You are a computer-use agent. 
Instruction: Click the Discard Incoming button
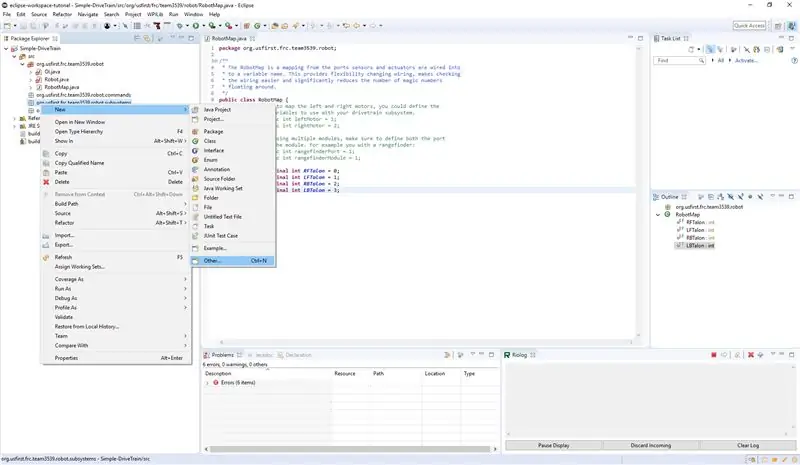click(651, 446)
